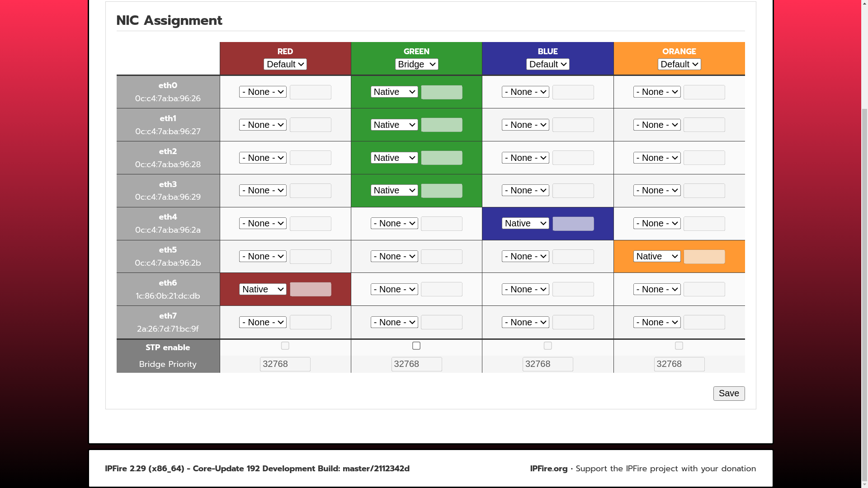Click the STP enable row label
Screen dimensions: 868x488
tap(168, 347)
